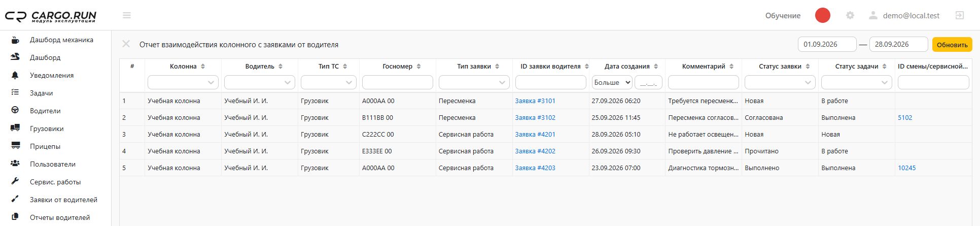Open shift ID link 5102
The height and width of the screenshot is (226, 980).
click(905, 117)
